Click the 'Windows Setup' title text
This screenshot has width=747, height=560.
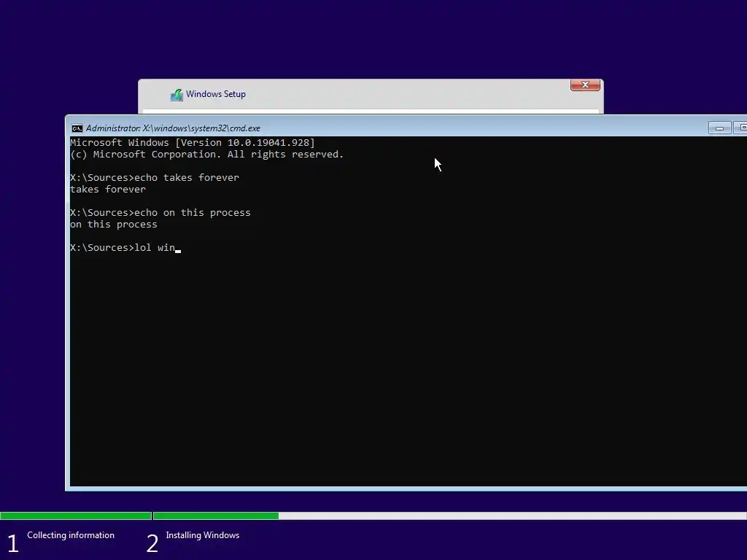[216, 94]
